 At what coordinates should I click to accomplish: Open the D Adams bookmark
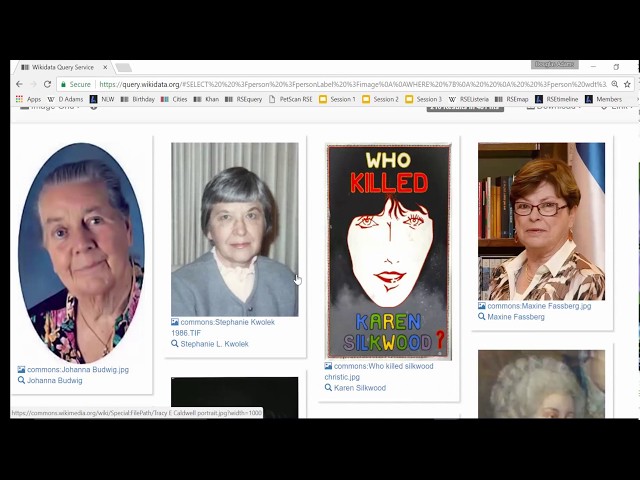[66, 99]
